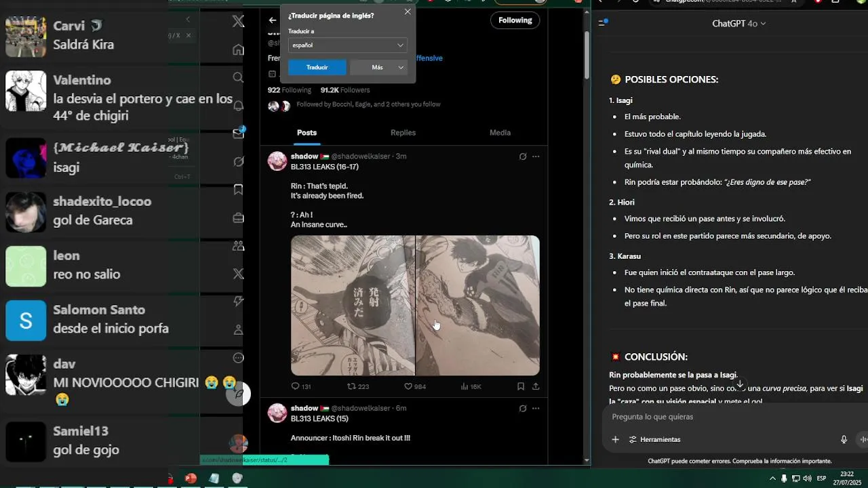Click shadow avatar on the 3m post
The image size is (868, 488).
277,161
